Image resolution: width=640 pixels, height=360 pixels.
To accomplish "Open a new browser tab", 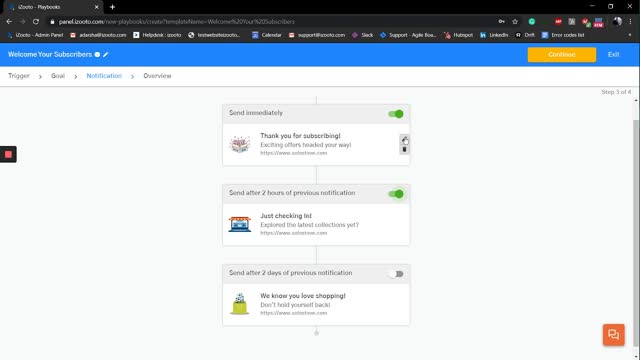I will pyautogui.click(x=112, y=7).
